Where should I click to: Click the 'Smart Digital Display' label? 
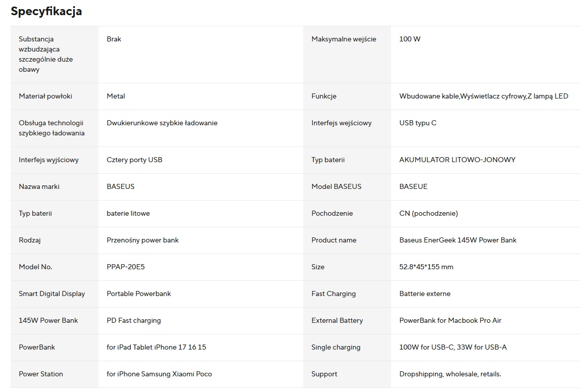pos(52,293)
